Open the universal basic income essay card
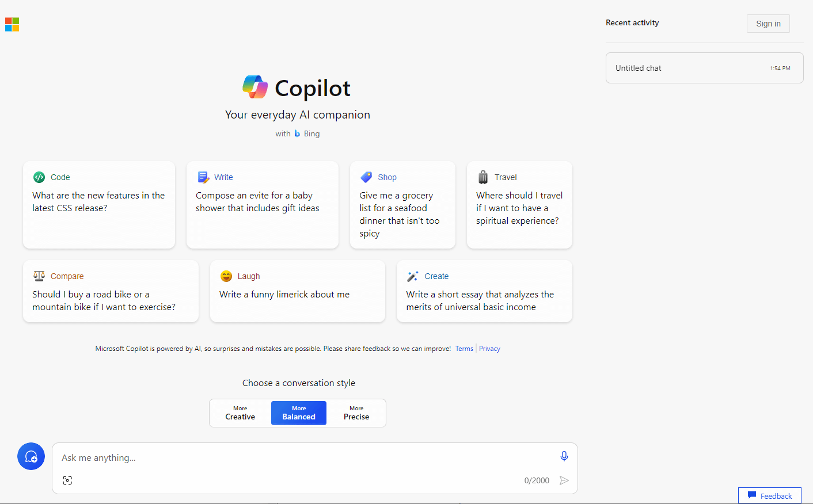Screen dimensions: 813x504 coord(484,291)
